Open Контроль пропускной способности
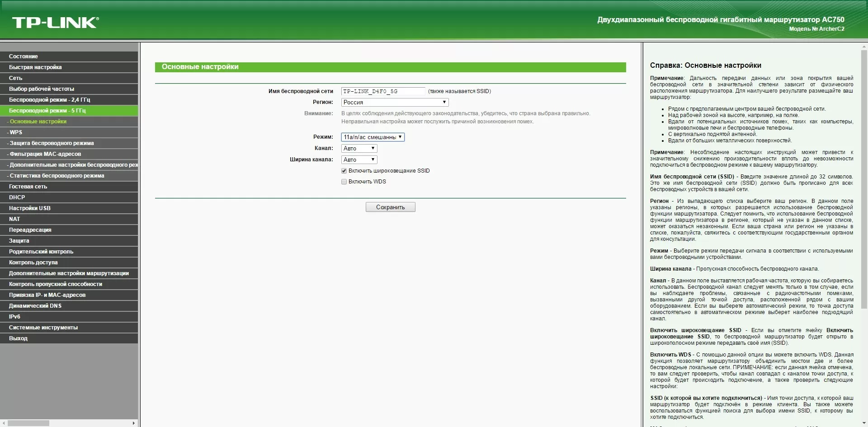The height and width of the screenshot is (427, 868). click(69, 284)
